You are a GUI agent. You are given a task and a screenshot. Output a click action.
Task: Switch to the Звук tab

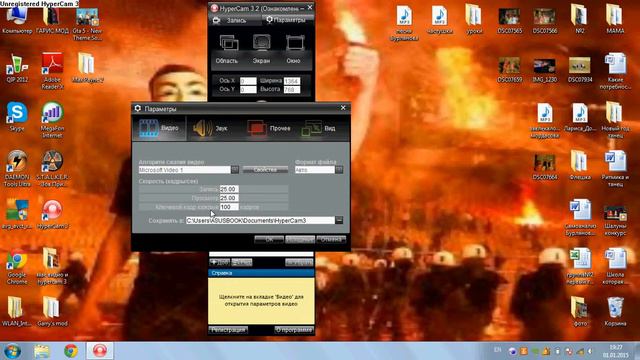tap(210, 128)
